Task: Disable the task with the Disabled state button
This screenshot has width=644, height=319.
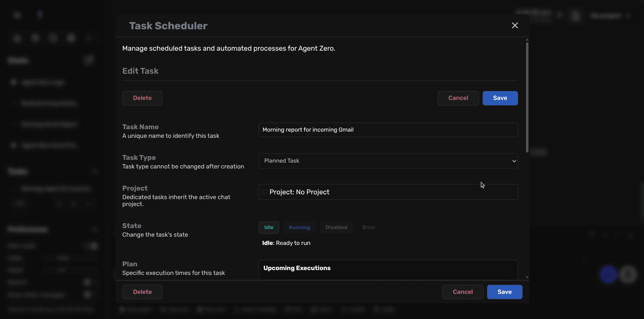Action: coord(336,227)
